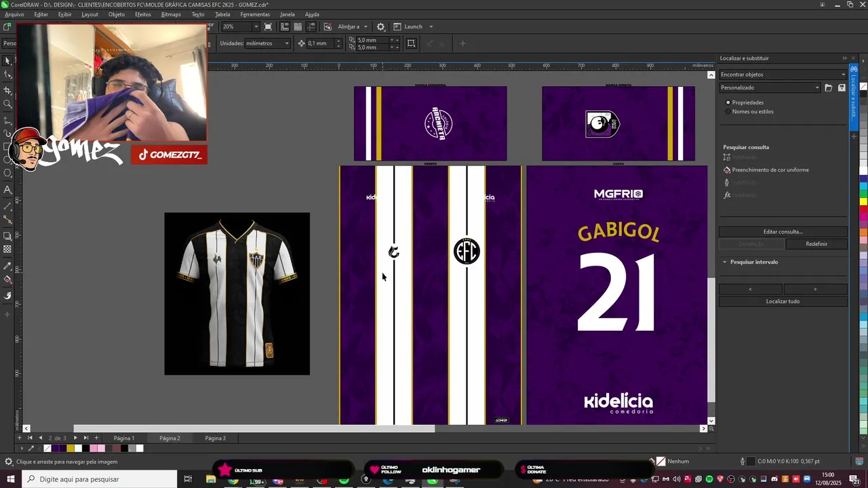
Task: Select the Color Eyedropper tool
Action: tap(7, 266)
